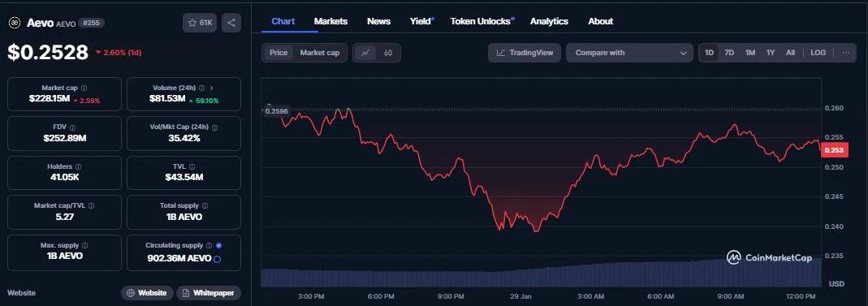Open info icon beside Holders
This screenshot has height=306, width=868.
(78, 166)
